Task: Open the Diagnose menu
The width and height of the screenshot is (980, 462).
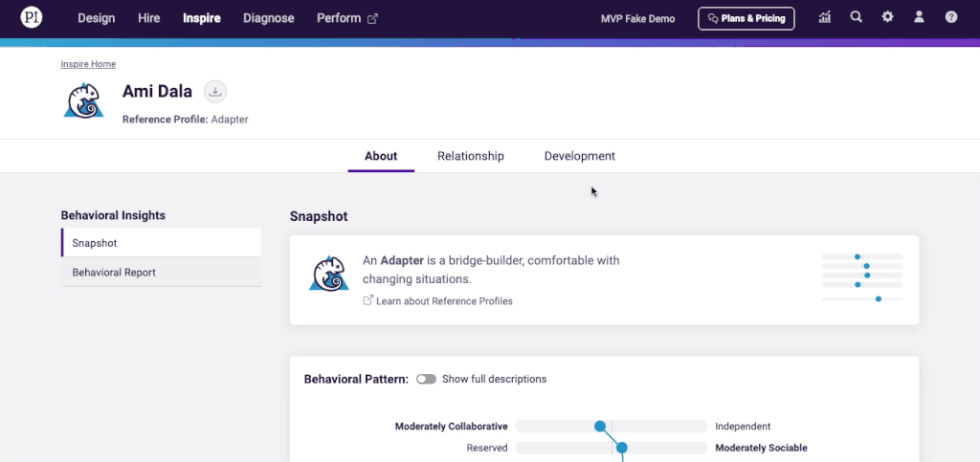Action: click(x=268, y=18)
